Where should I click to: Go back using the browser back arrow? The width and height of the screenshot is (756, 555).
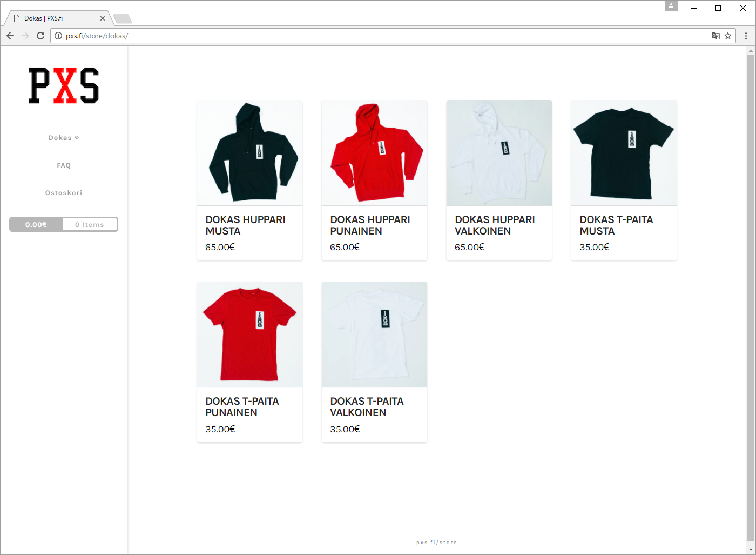(10, 36)
